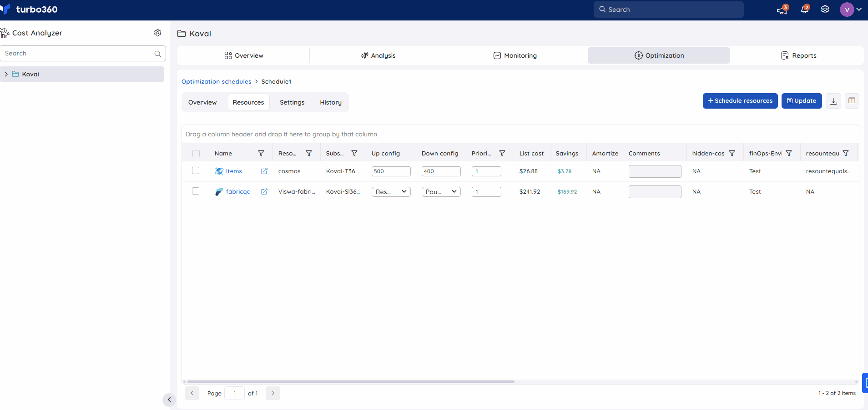
Task: Check the Items row checkbox
Action: click(196, 170)
